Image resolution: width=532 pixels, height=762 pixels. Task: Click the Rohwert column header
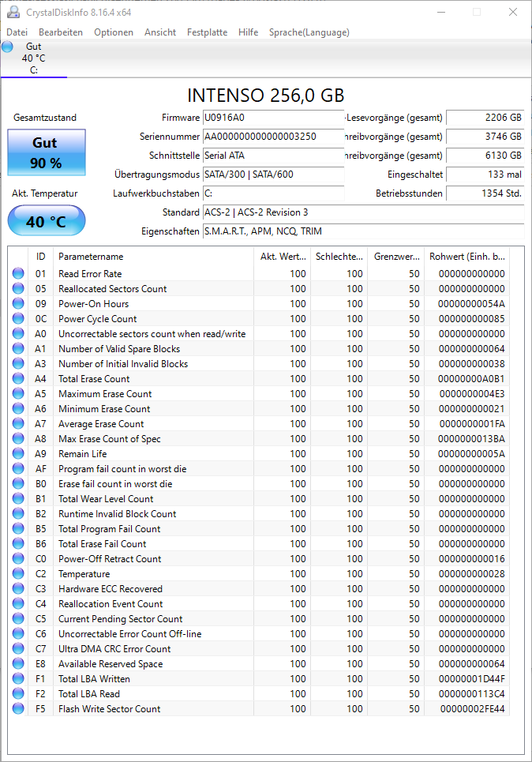click(467, 256)
